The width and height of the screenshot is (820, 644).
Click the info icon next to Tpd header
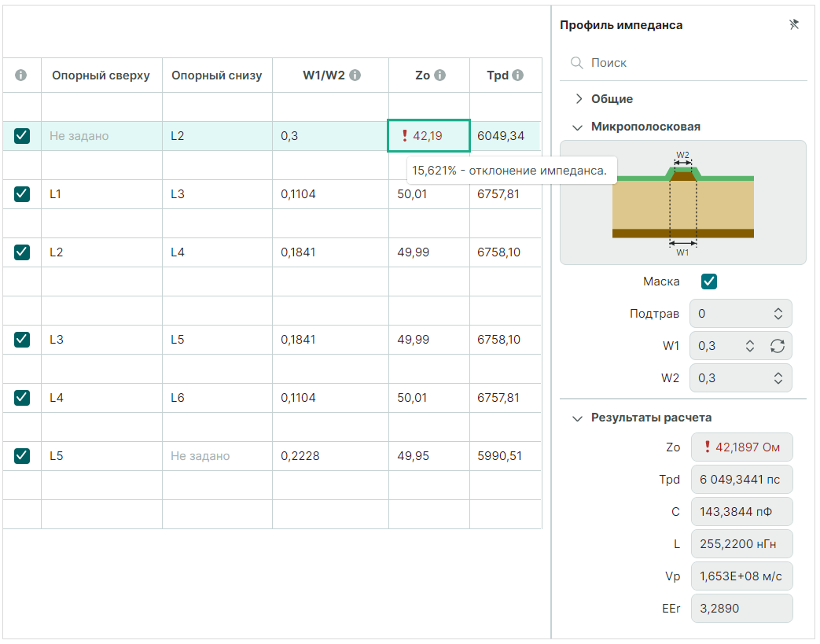[x=517, y=75]
